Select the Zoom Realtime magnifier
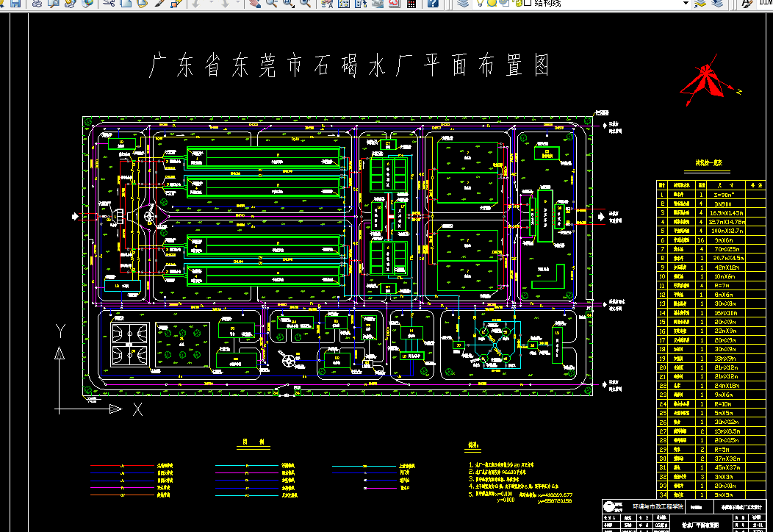 (271, 3)
